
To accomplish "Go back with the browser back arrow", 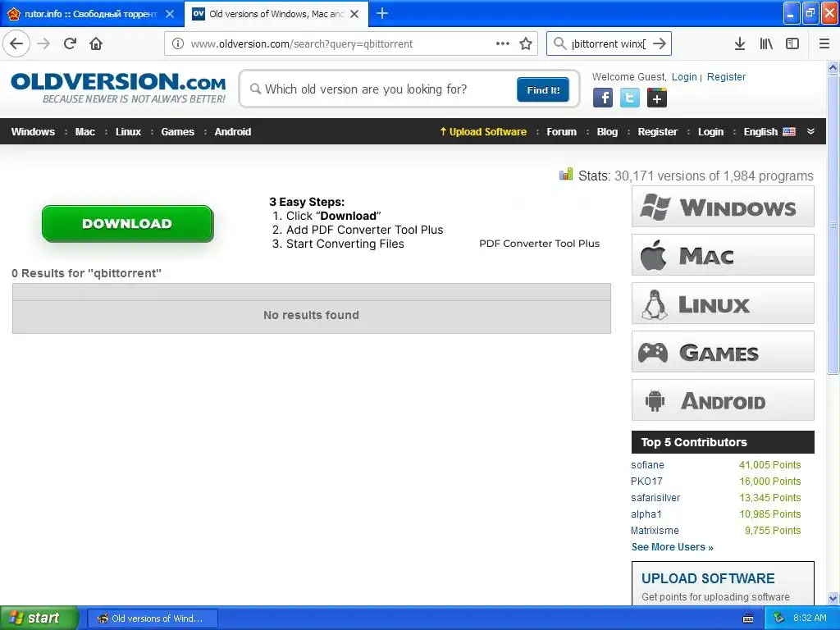I will coord(16,43).
